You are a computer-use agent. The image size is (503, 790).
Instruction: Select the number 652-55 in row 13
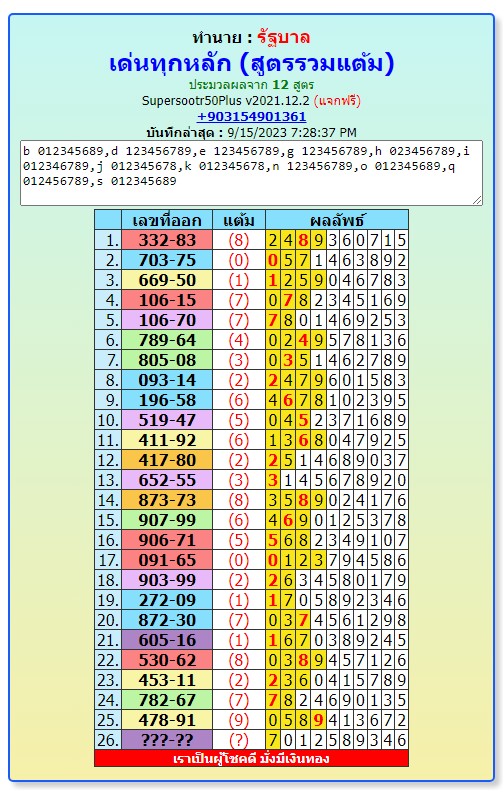tap(167, 480)
